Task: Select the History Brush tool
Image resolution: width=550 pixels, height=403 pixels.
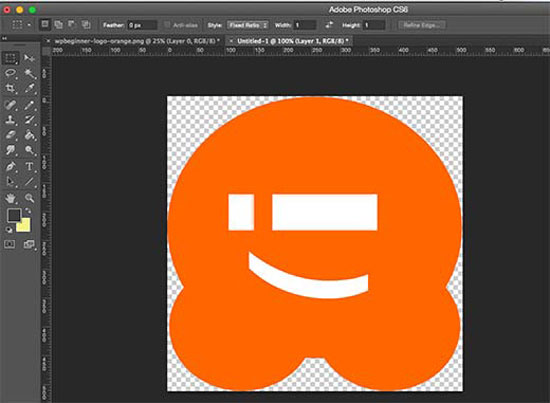Action: 29,120
